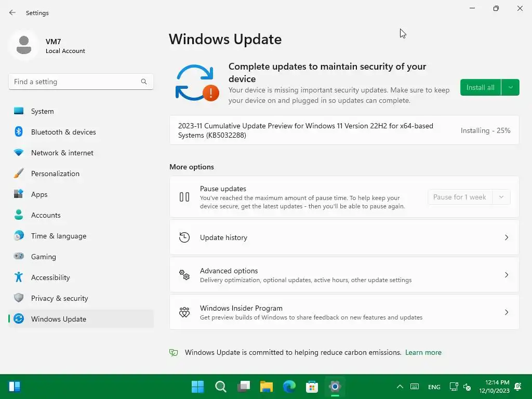The image size is (532, 399).
Task: Expand the Install all dropdown arrow
Action: [x=510, y=87]
